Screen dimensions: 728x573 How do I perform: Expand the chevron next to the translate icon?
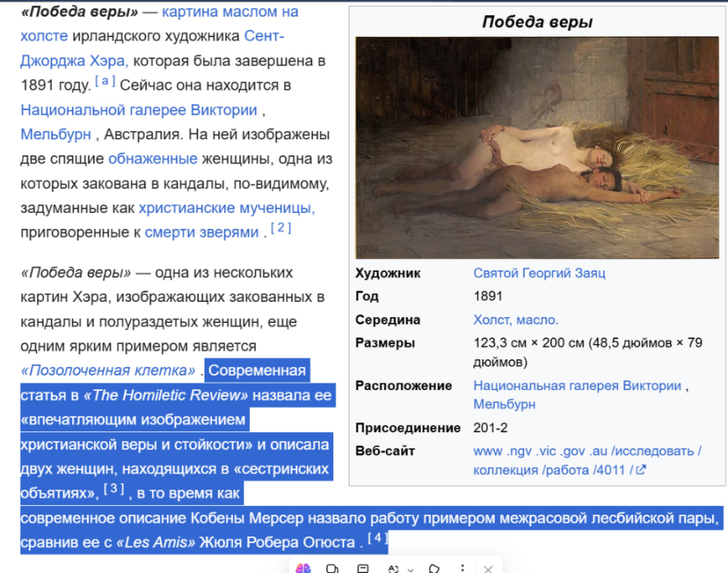411,568
